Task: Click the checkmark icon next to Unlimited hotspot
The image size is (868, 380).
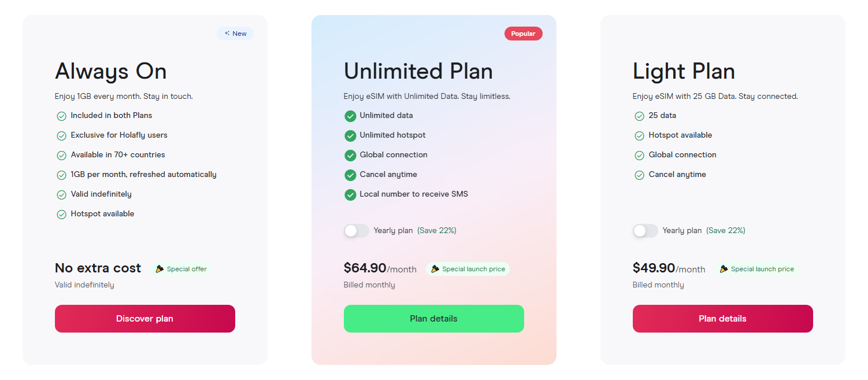Action: 350,136
